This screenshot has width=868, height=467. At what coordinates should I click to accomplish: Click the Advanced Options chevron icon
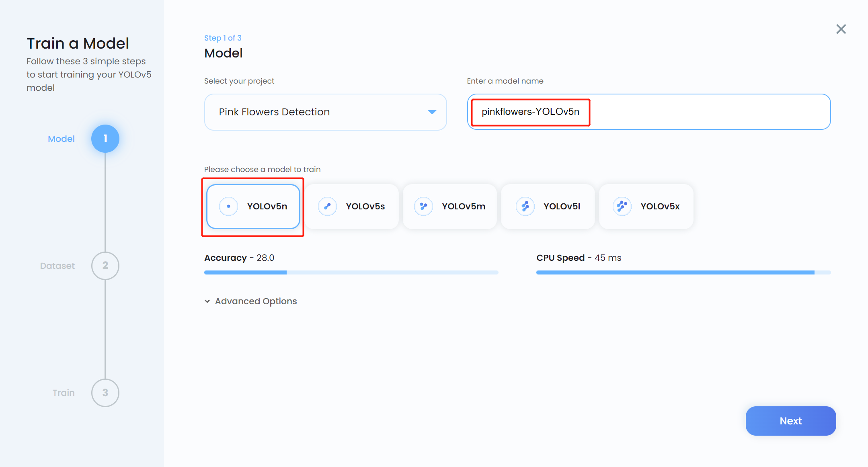(207, 301)
